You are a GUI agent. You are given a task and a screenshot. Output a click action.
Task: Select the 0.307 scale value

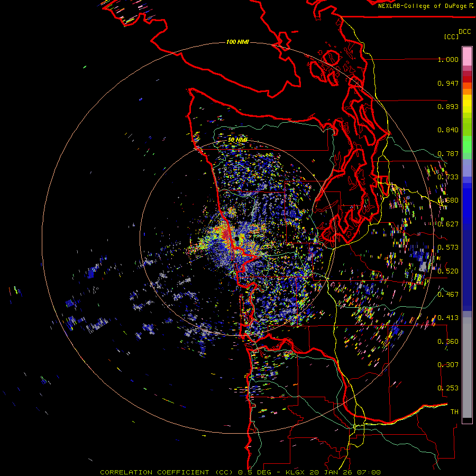coord(448,364)
